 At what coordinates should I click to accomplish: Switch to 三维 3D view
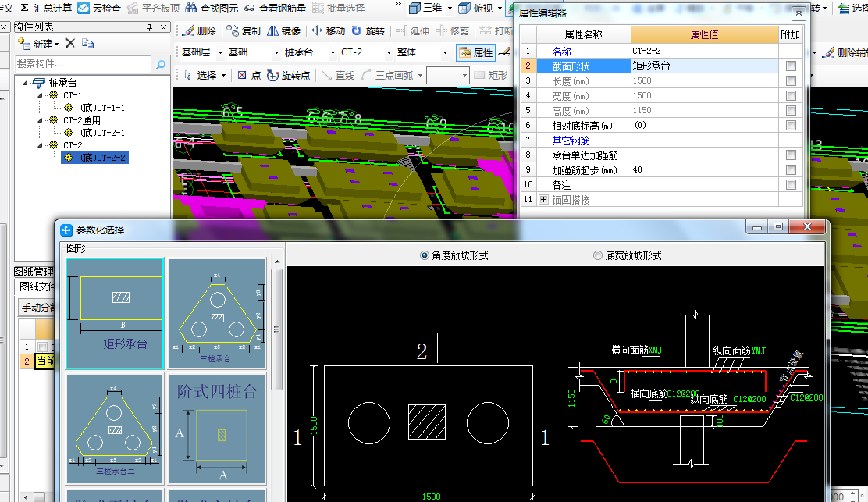pos(425,8)
